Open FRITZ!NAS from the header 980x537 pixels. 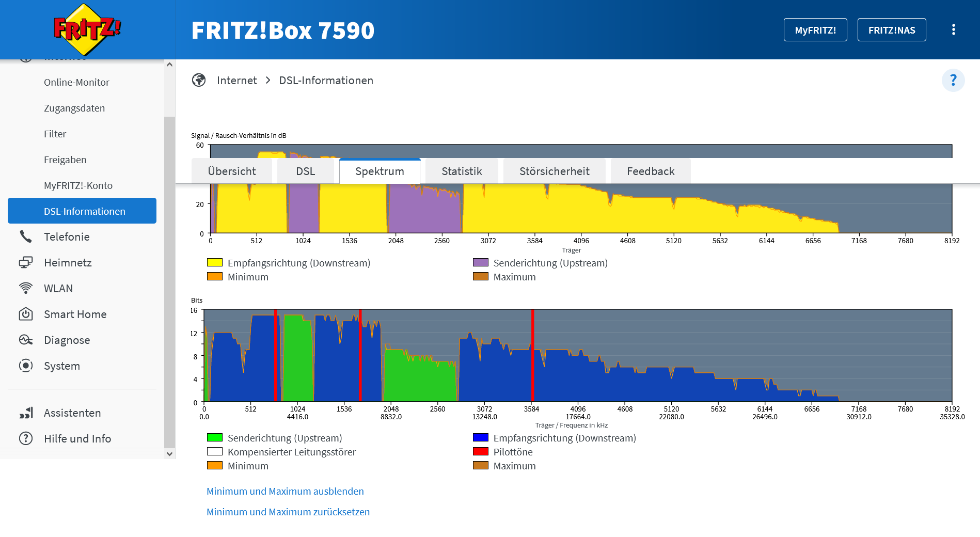coord(892,30)
